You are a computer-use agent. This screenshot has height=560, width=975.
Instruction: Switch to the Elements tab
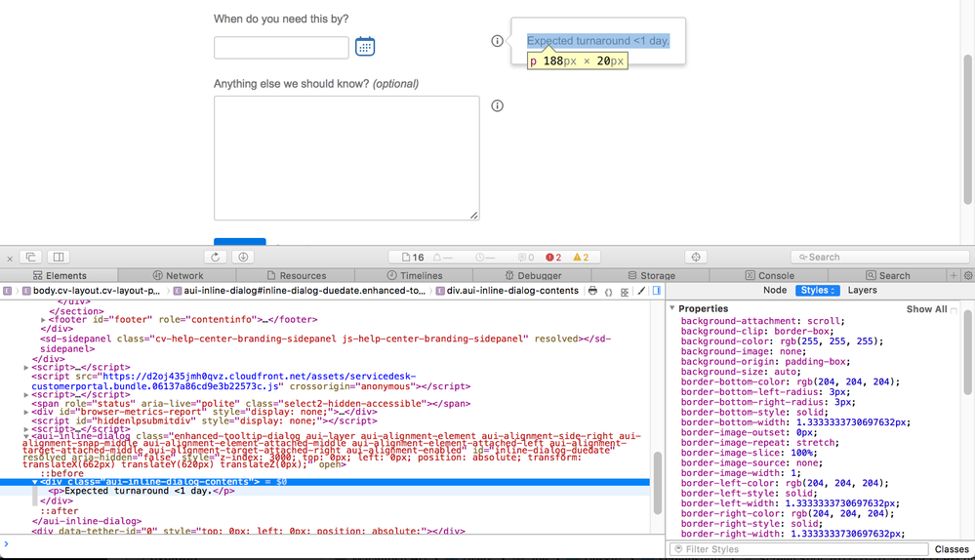click(x=60, y=275)
